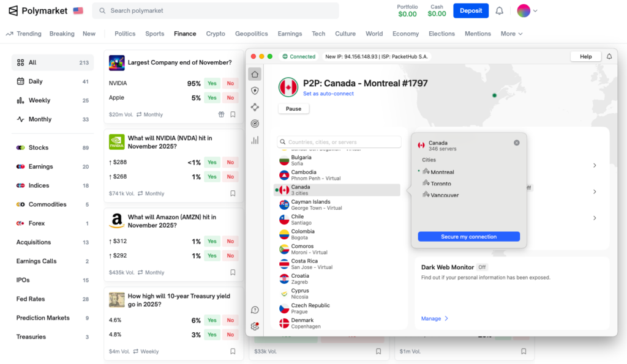
Task: Open Manage link for Dark Web Monitor
Action: pos(434,319)
